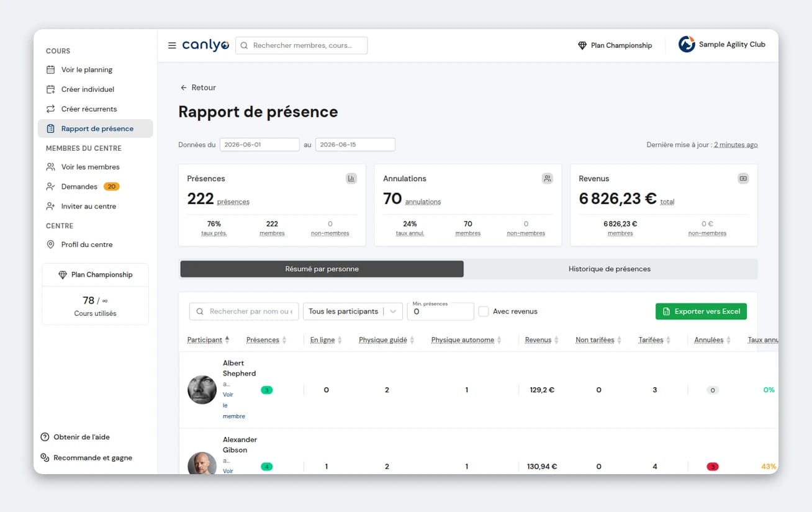Open Rapport de présence in sidebar

[x=95, y=128]
